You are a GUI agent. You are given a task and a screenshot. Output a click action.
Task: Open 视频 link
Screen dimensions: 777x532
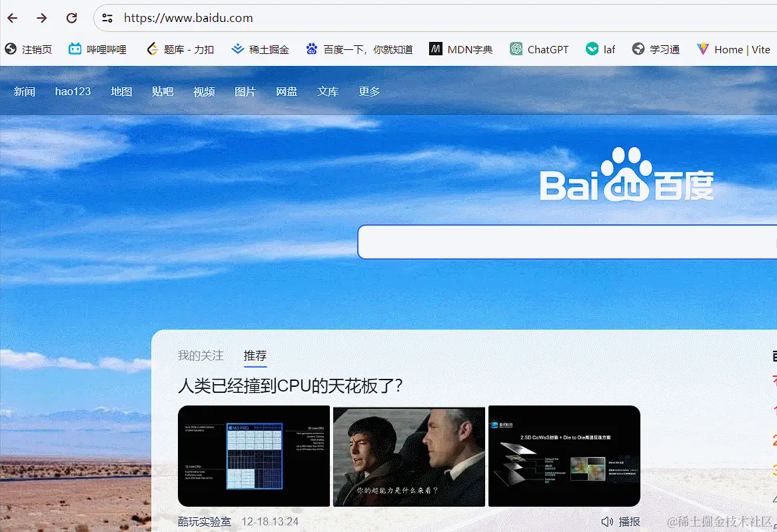204,91
